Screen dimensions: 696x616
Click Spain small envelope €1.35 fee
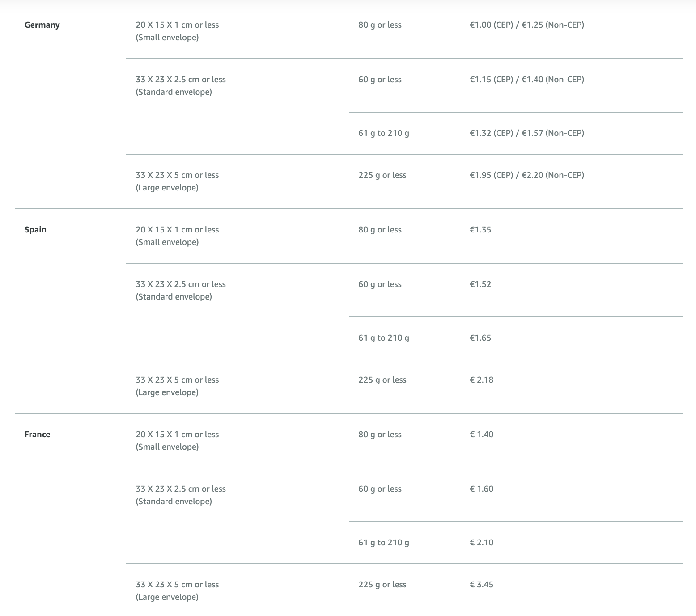coord(480,230)
